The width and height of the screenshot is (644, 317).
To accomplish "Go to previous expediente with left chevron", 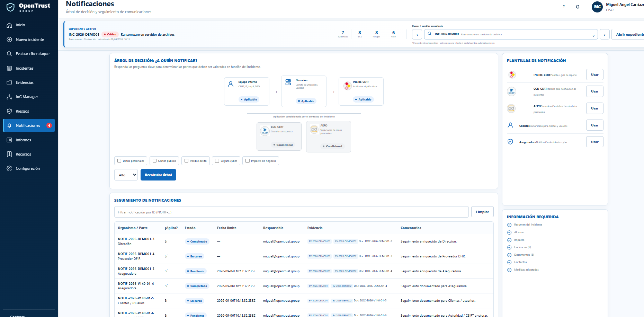I will point(417,35).
